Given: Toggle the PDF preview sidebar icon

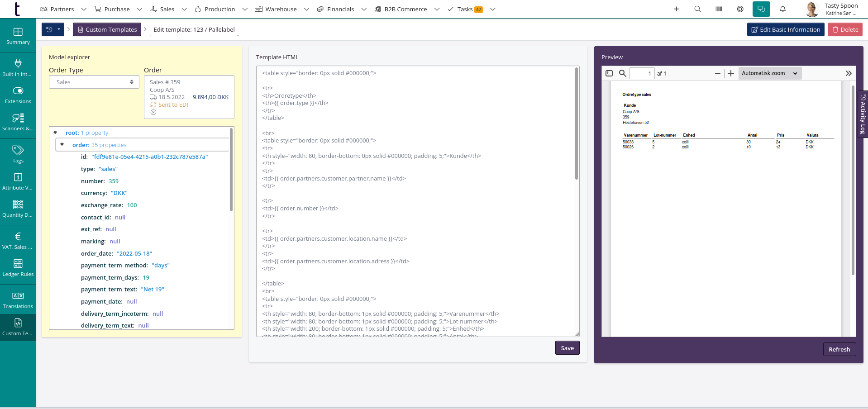Looking at the screenshot, I should (x=609, y=73).
